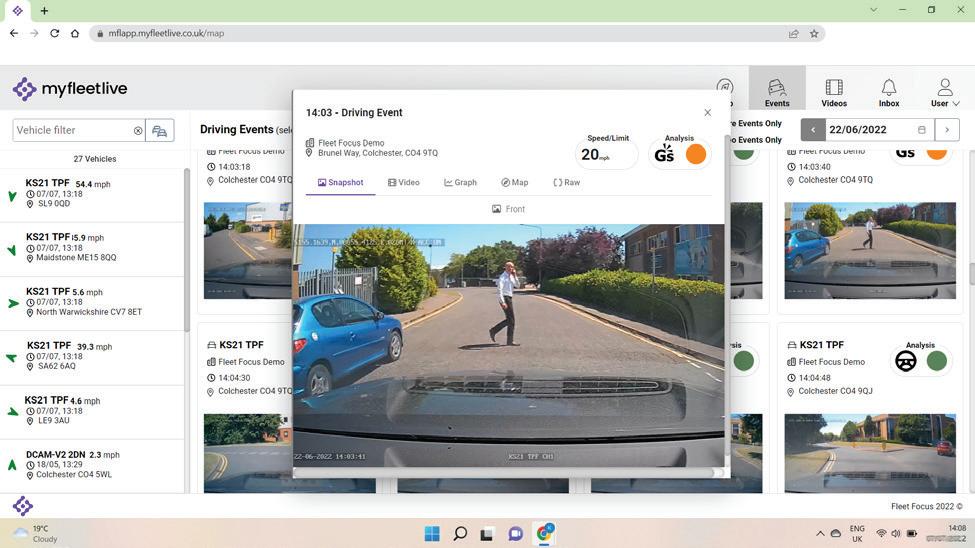The height and width of the screenshot is (548, 975).
Task: Click the orange analysis severity circle
Action: pos(696,154)
